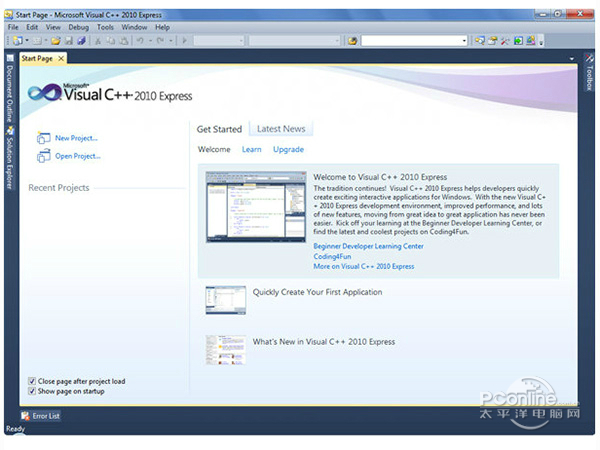This screenshot has width=600, height=450.
Task: Open the Solution Configurations combo box
Action: pos(219,41)
